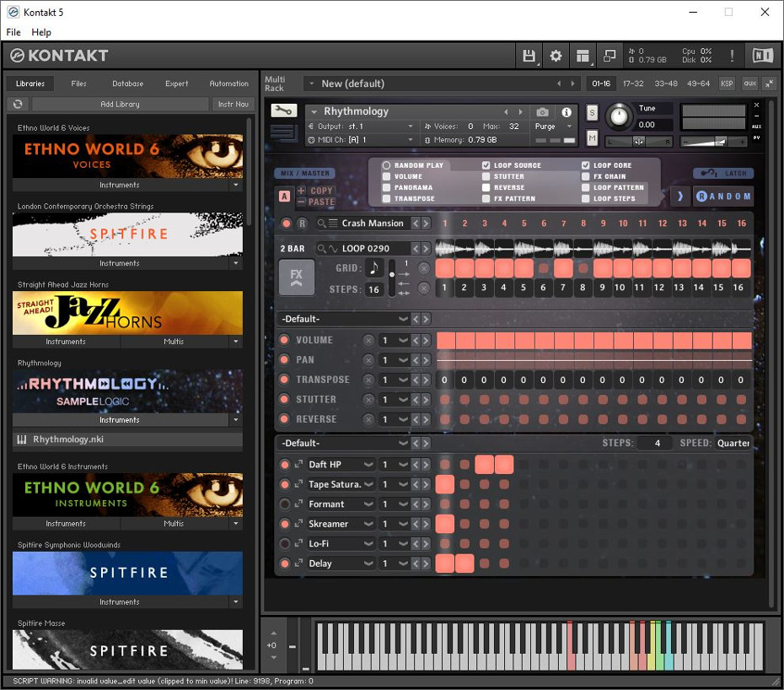Toggle the workspace layout panel icon
Viewport: 784px width, 690px height.
coord(583,56)
